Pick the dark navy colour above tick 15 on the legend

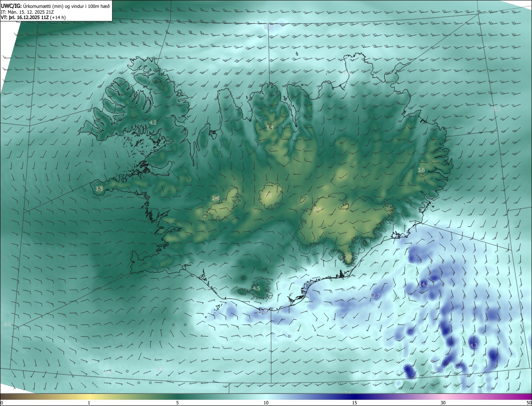[355, 396]
